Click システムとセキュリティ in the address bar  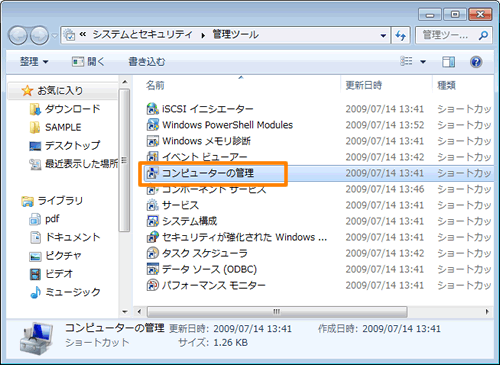142,35
